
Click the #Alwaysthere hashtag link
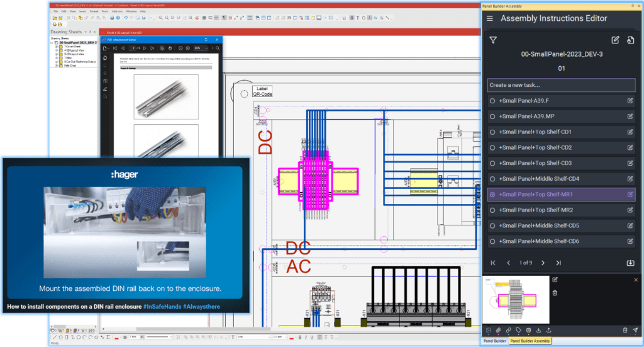201,307
